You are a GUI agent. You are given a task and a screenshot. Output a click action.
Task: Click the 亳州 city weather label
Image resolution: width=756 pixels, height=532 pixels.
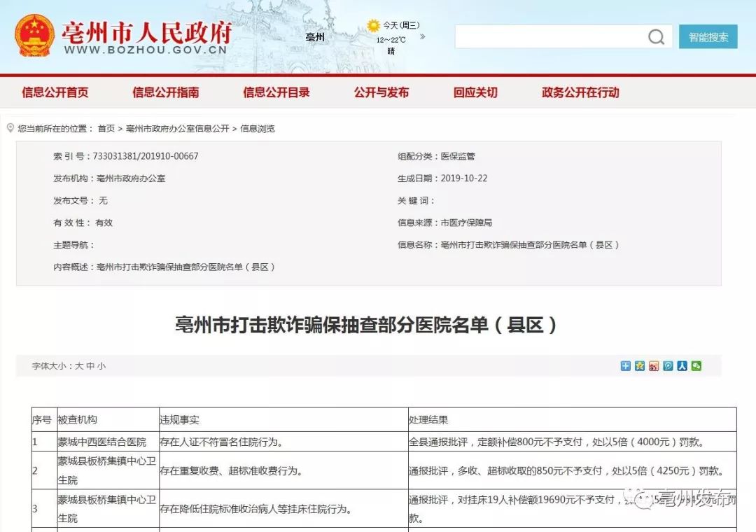(x=315, y=36)
